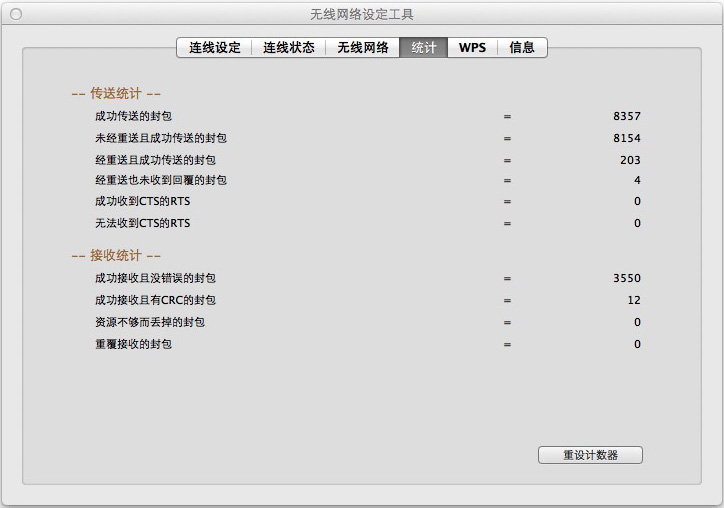This screenshot has height=508, width=724.
Task: Click the window title 无线网络设定工具
Action: tap(362, 14)
